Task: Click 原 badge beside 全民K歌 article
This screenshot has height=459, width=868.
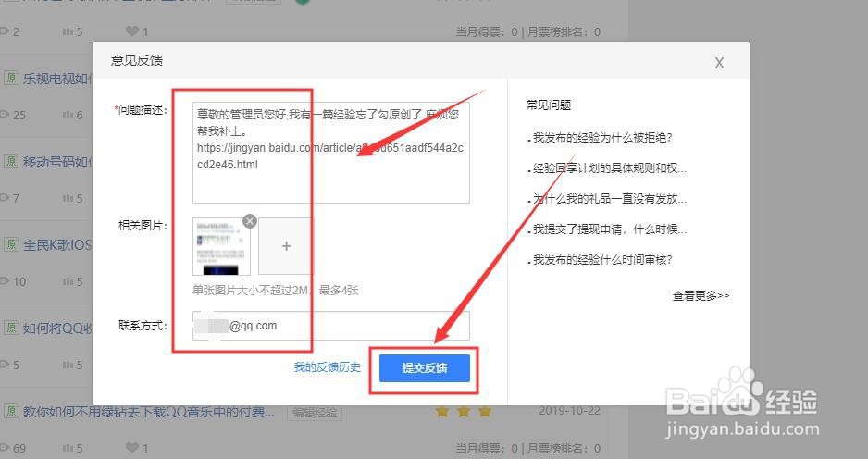Action: pyautogui.click(x=12, y=244)
